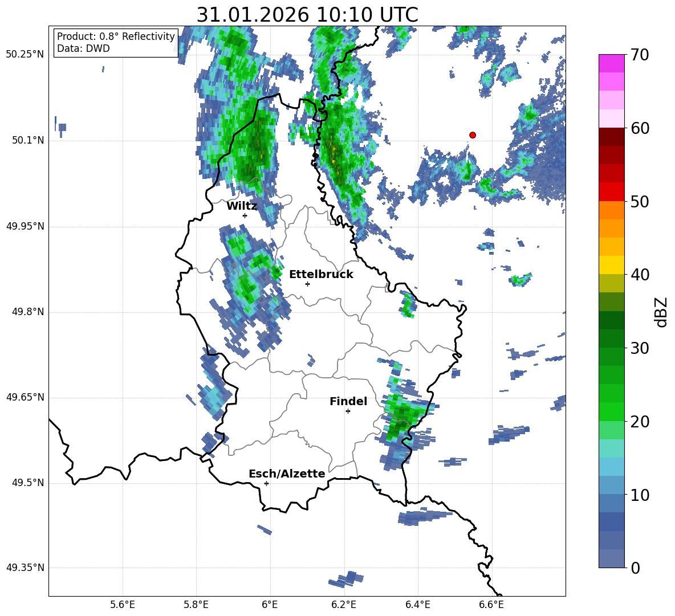Viewport: 675px width, 616px height.
Task: Click the 49.95°N latitude label
Action: [25, 226]
